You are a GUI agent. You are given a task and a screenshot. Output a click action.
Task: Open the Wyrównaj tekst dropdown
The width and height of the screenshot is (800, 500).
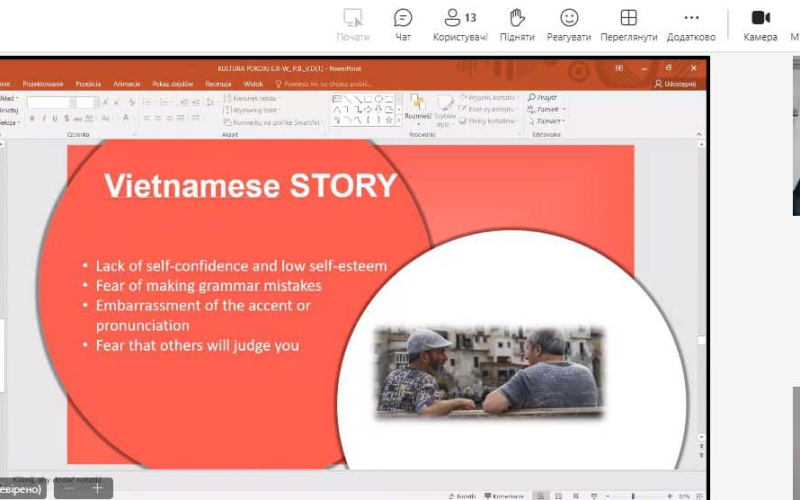coord(252,110)
